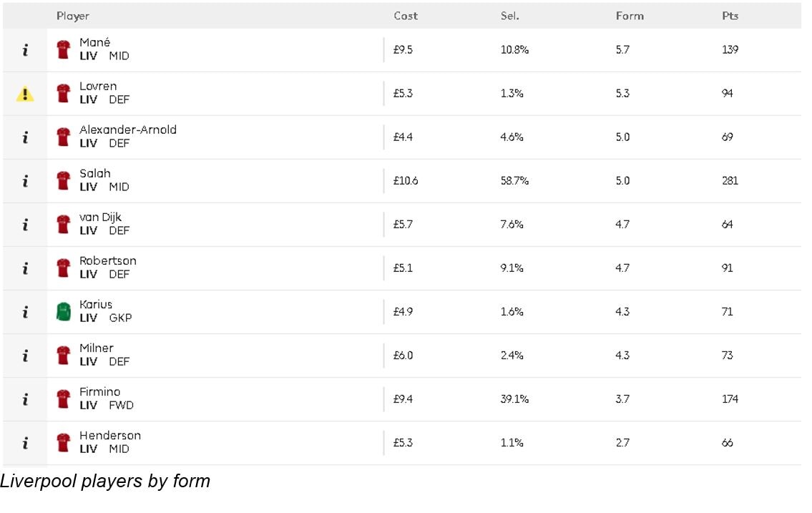The height and width of the screenshot is (513, 812).
Task: Open the info icon for Karius
Action: click(x=25, y=312)
